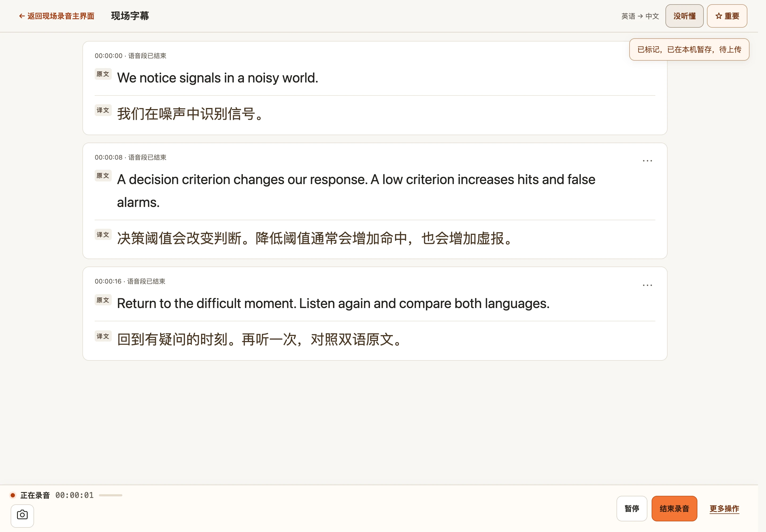This screenshot has width=766, height=532.
Task: Click the audio level bar next to the timer
Action: point(111,495)
